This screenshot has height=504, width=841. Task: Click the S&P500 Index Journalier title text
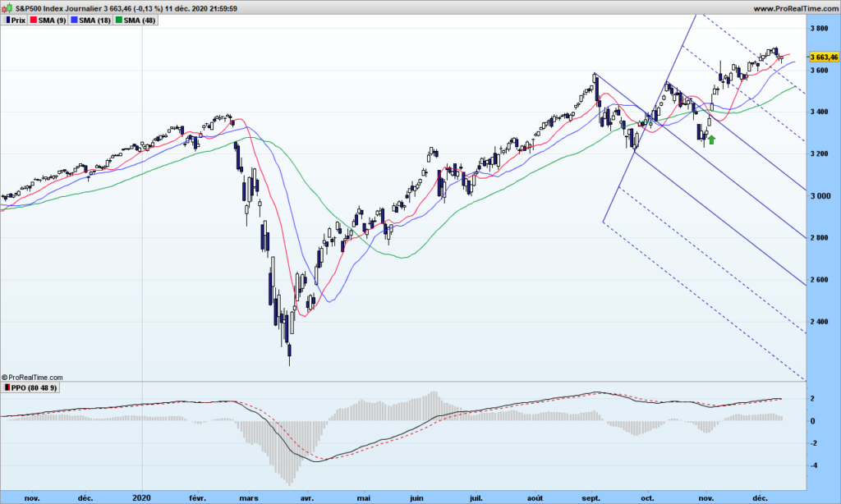(x=61, y=8)
